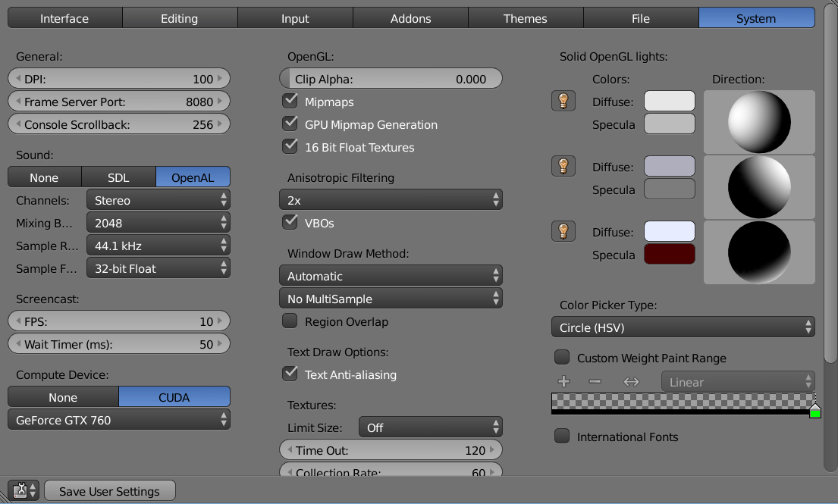Enable the second OpenGL light bulb
The height and width of the screenshot is (504, 838).
(x=563, y=164)
